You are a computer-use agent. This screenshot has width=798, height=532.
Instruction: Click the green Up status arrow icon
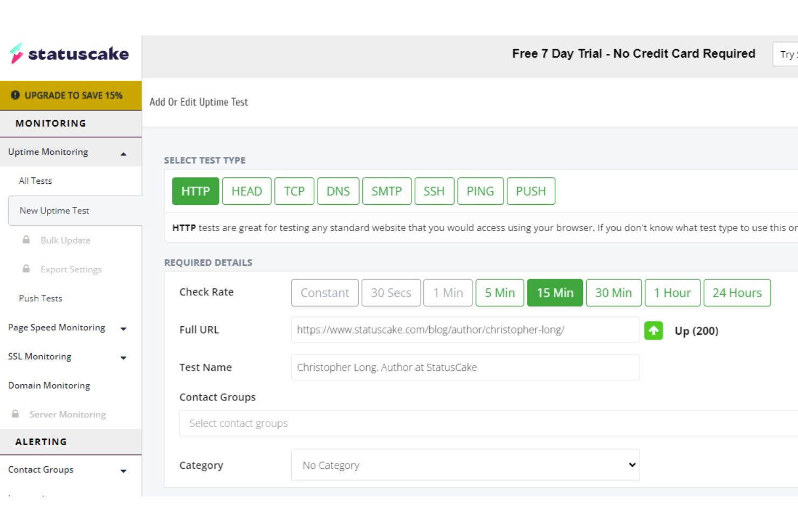[653, 330]
